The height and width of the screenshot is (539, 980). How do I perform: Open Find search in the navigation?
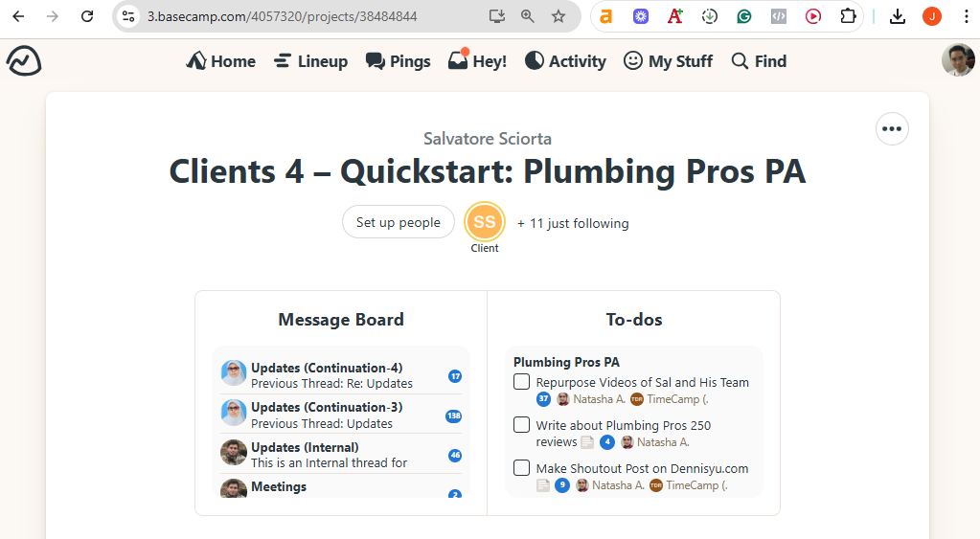coord(759,61)
